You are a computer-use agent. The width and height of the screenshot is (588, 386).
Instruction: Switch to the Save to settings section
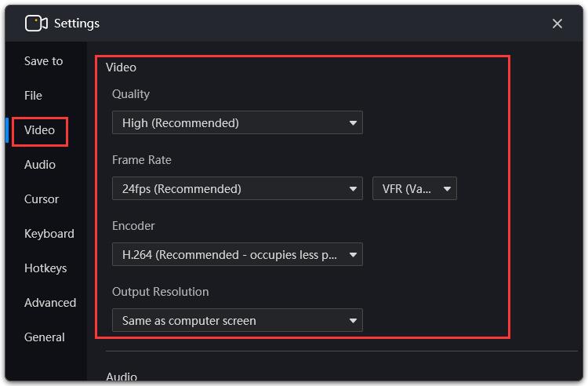point(43,60)
